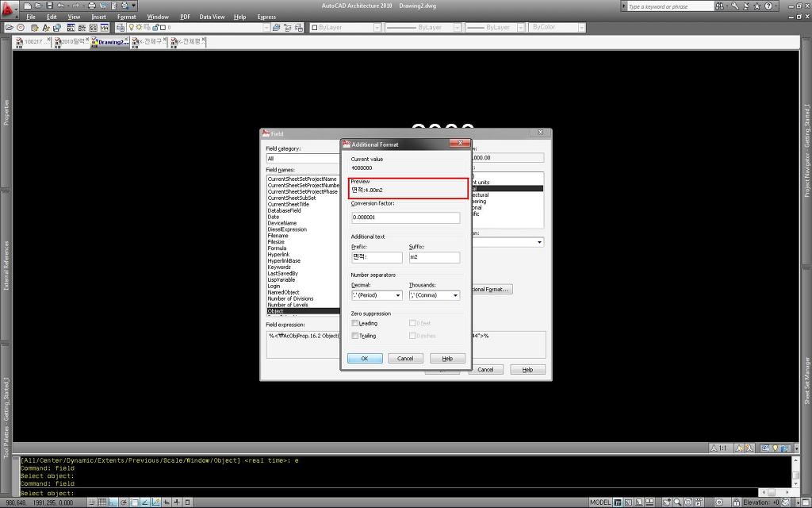Screen dimensions: 812x508
Task: Click the layer lightbulb icon in toolbar
Action: (132, 27)
